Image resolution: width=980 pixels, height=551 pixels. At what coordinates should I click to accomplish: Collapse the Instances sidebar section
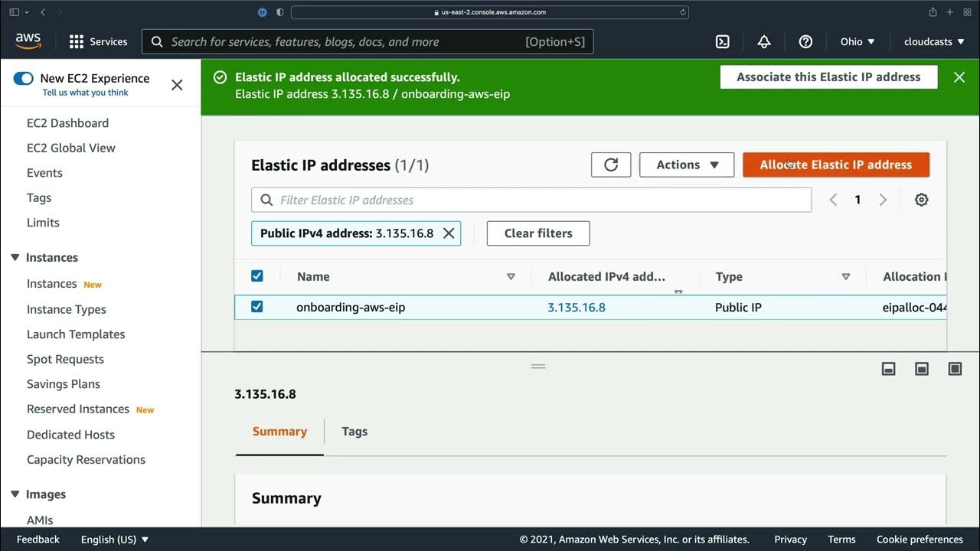pos(15,258)
